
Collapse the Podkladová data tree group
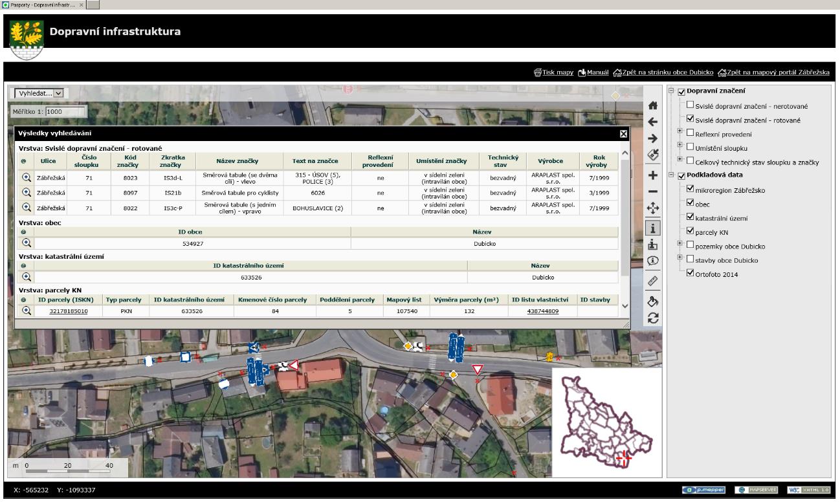(672, 175)
